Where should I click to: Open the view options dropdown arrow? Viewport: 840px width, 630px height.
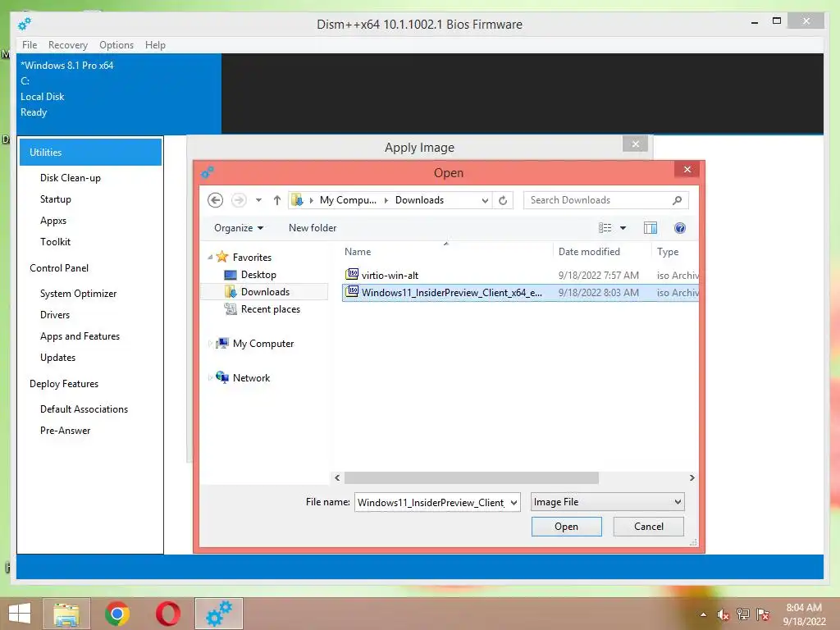coord(623,228)
